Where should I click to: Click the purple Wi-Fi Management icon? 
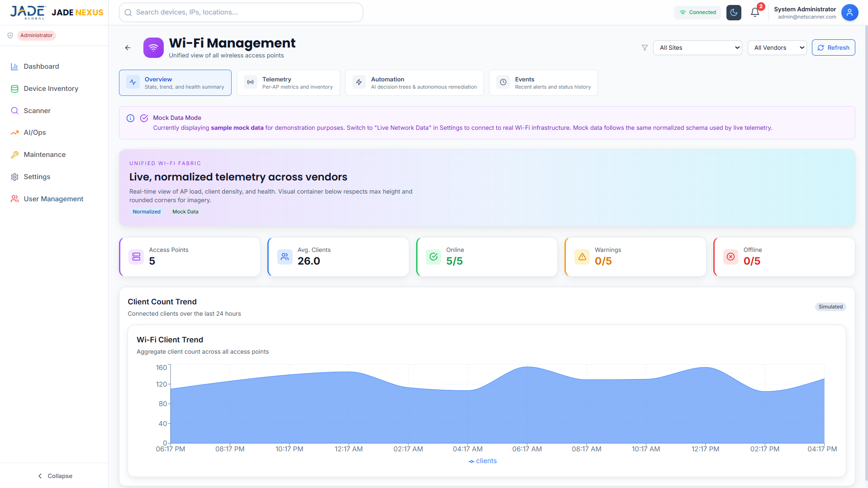point(153,47)
